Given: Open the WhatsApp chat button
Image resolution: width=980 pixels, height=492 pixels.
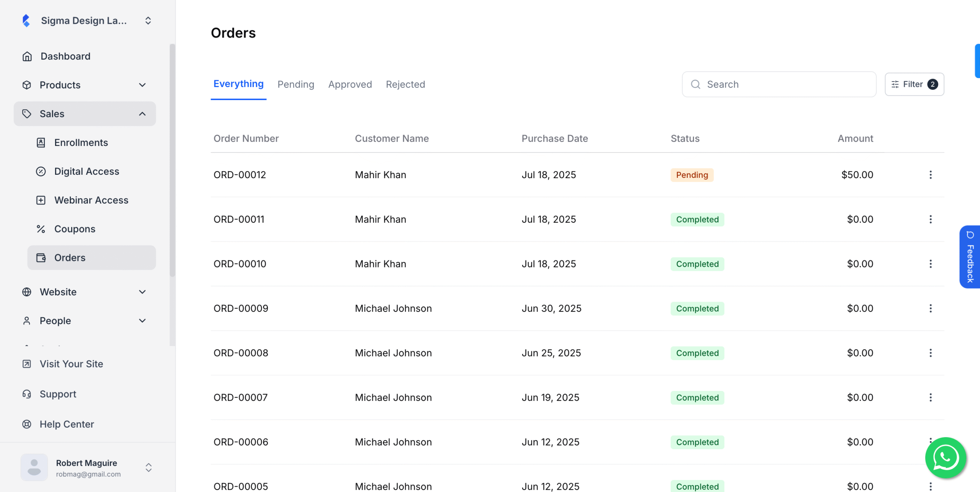Looking at the screenshot, I should 946,458.
